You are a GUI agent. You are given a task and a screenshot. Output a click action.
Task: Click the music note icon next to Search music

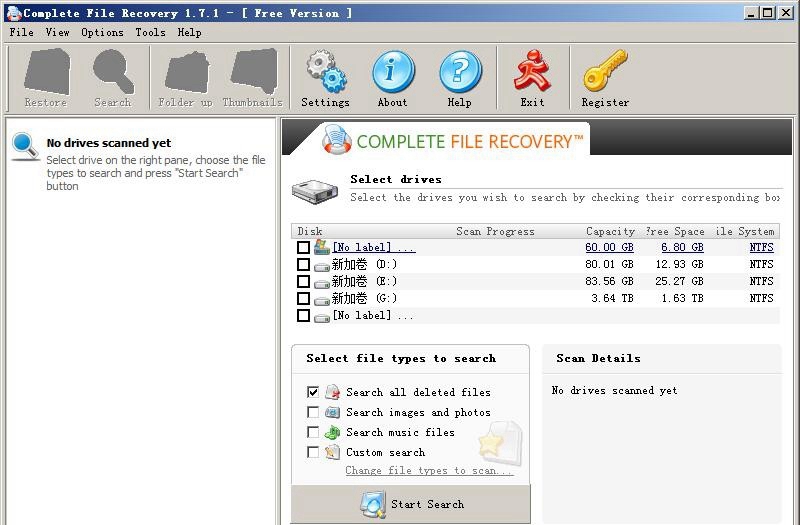pyautogui.click(x=332, y=432)
